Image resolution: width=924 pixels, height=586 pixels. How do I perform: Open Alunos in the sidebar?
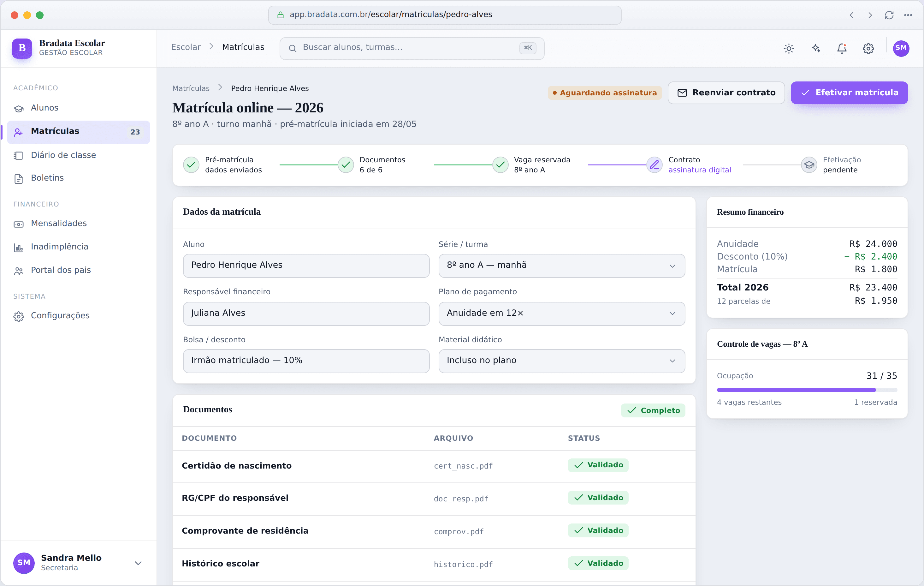pos(78,108)
